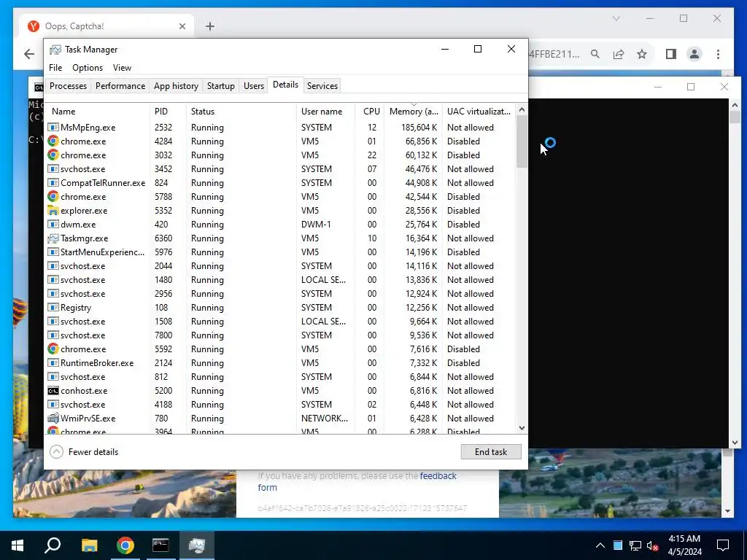The width and height of the screenshot is (747, 560).
Task: Open the View menu in Task Manager
Action: click(122, 68)
